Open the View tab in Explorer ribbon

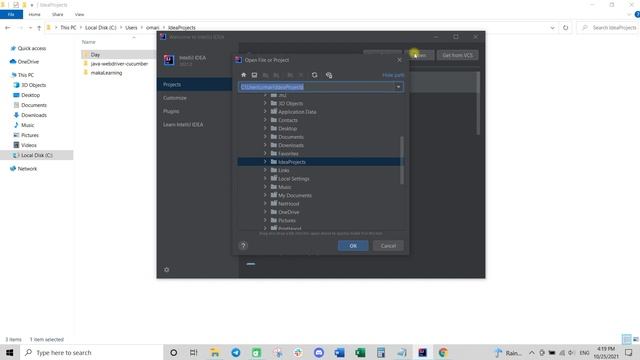[79, 14]
